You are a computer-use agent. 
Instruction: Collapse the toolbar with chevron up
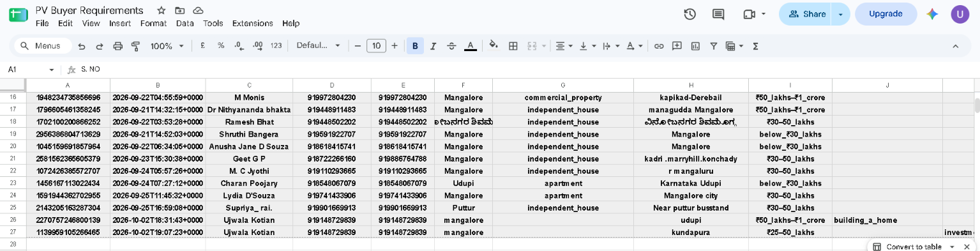[956, 46]
